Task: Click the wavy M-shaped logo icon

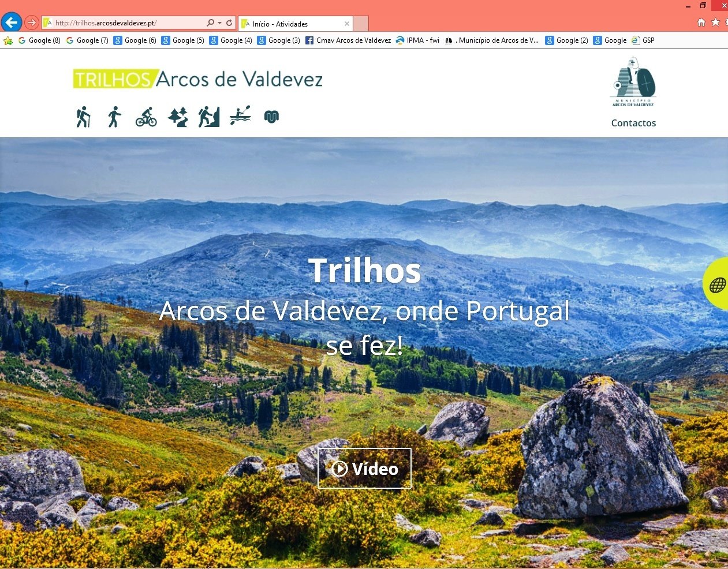Action: pos(271,117)
